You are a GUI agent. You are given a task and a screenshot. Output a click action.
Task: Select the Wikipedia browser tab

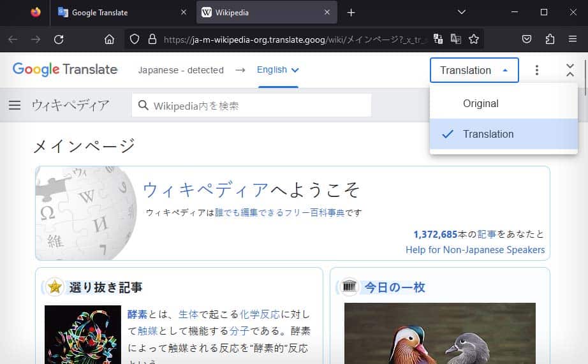266,12
